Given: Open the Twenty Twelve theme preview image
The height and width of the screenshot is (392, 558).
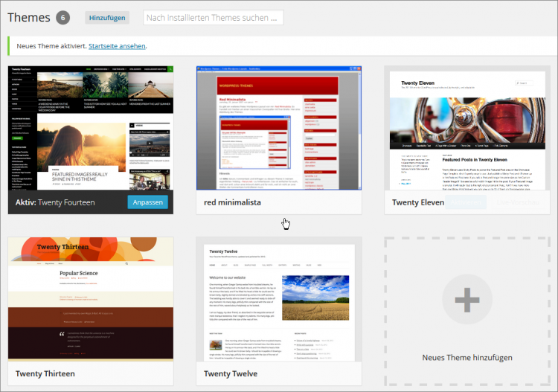Looking at the screenshot, I should tap(278, 299).
